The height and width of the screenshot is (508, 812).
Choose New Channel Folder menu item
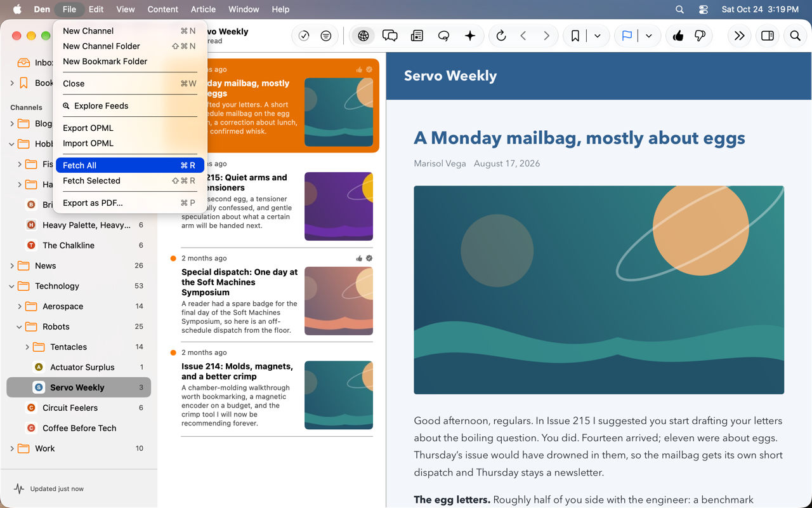pyautogui.click(x=129, y=46)
